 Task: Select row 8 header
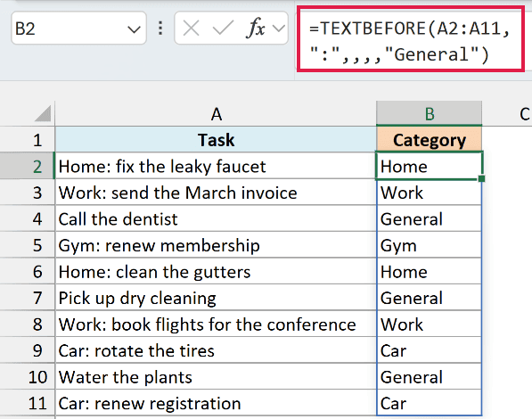[x=27, y=324]
